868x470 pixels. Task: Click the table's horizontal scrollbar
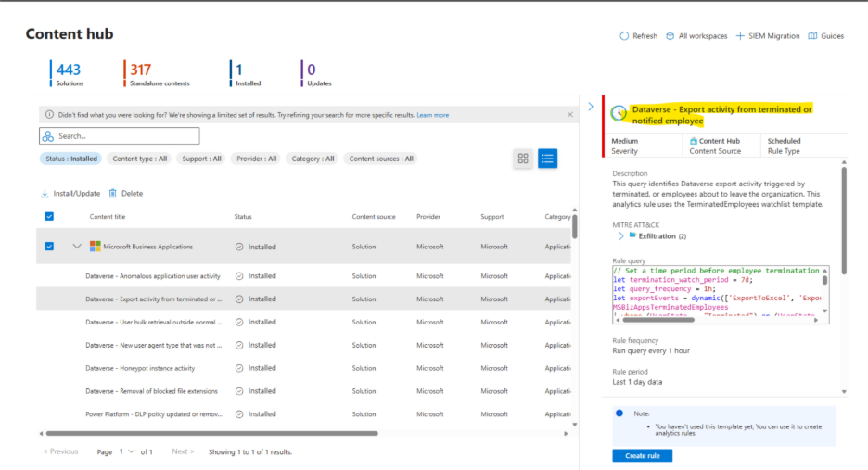pyautogui.click(x=211, y=434)
